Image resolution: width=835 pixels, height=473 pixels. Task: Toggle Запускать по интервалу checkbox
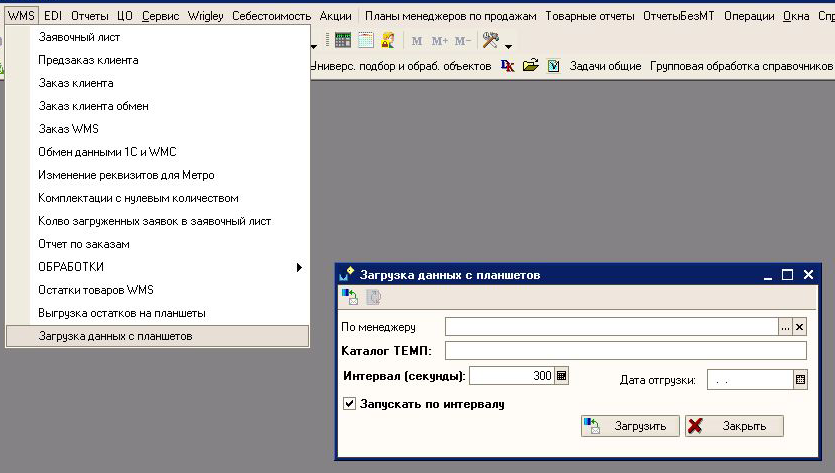click(349, 404)
